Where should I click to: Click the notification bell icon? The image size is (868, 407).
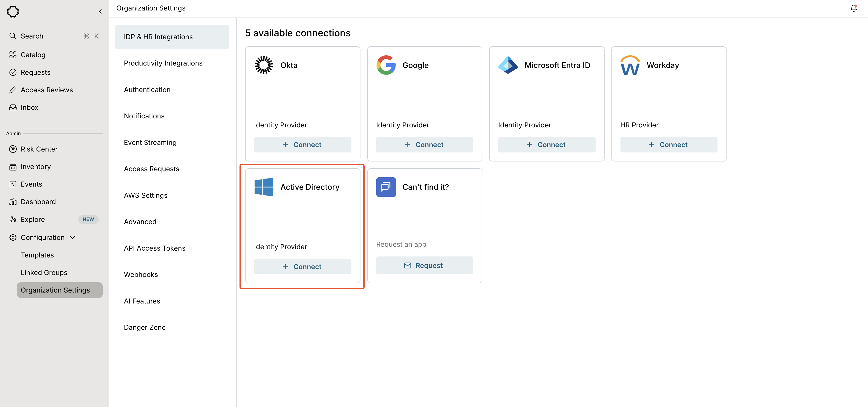(853, 8)
